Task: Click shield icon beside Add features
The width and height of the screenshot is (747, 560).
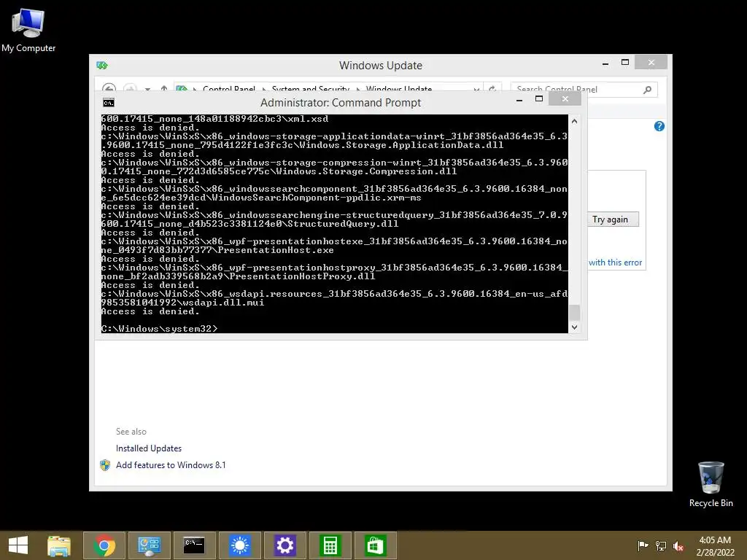Action: pyautogui.click(x=105, y=465)
